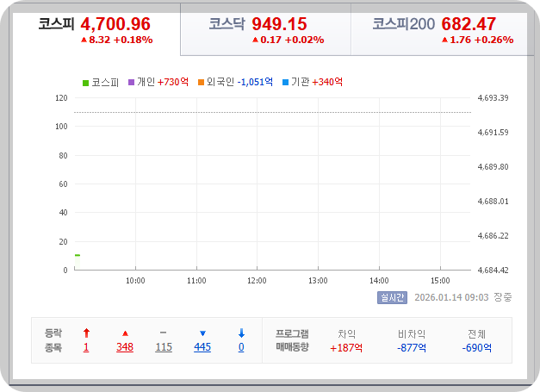This screenshot has height=392, width=540.
Task: Click the 실시간 realtime badge
Action: click(392, 297)
